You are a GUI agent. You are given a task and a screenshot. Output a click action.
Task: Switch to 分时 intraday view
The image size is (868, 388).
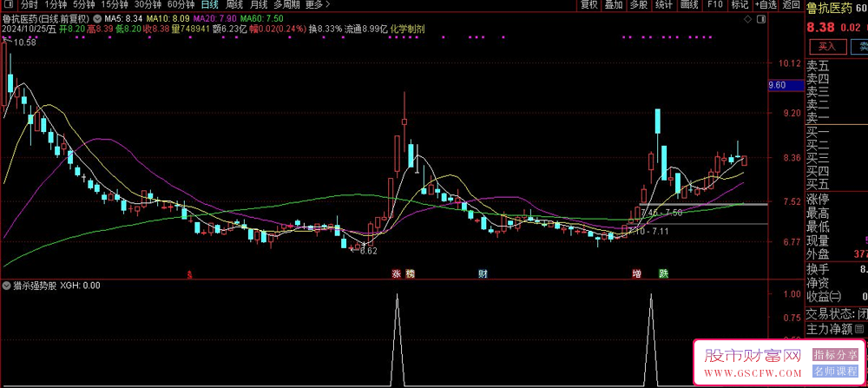pos(30,5)
